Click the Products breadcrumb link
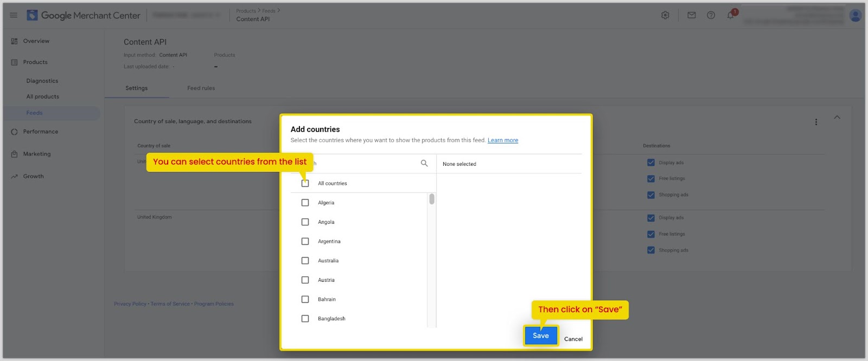 click(x=246, y=11)
